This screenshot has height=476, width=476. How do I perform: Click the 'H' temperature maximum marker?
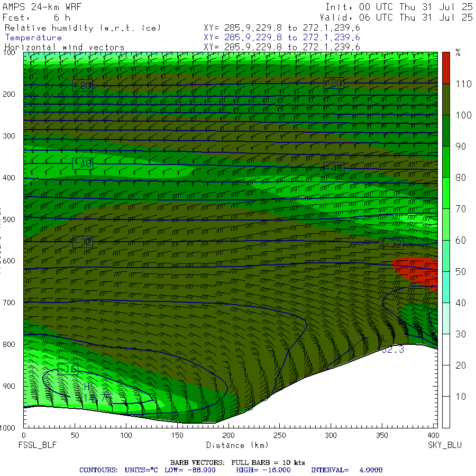(87, 387)
